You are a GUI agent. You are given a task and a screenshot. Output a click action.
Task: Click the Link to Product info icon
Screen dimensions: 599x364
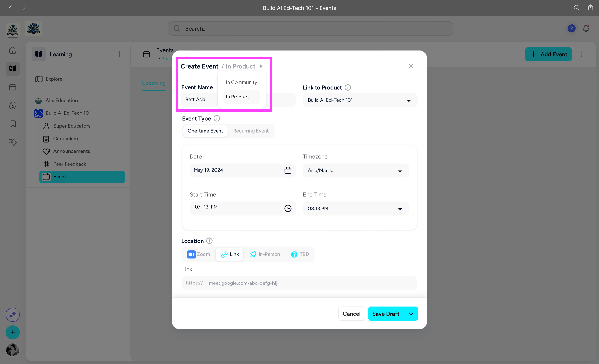[x=348, y=87]
